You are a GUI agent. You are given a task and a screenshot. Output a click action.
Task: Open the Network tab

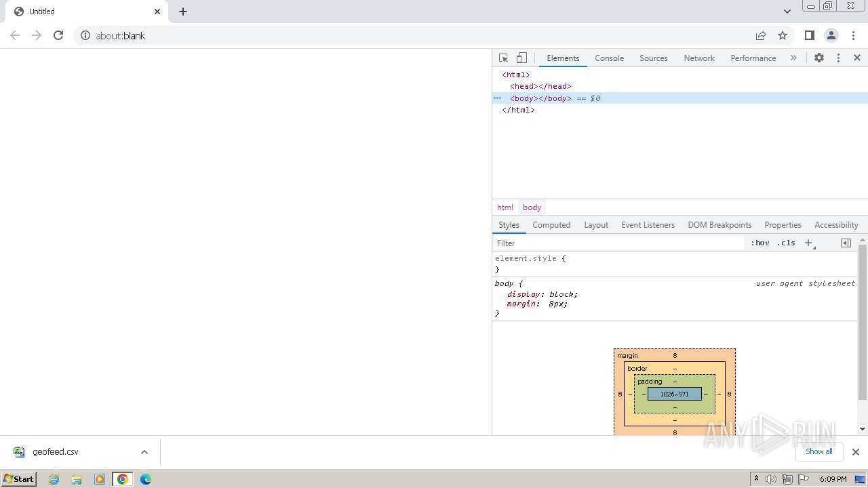pyautogui.click(x=699, y=58)
